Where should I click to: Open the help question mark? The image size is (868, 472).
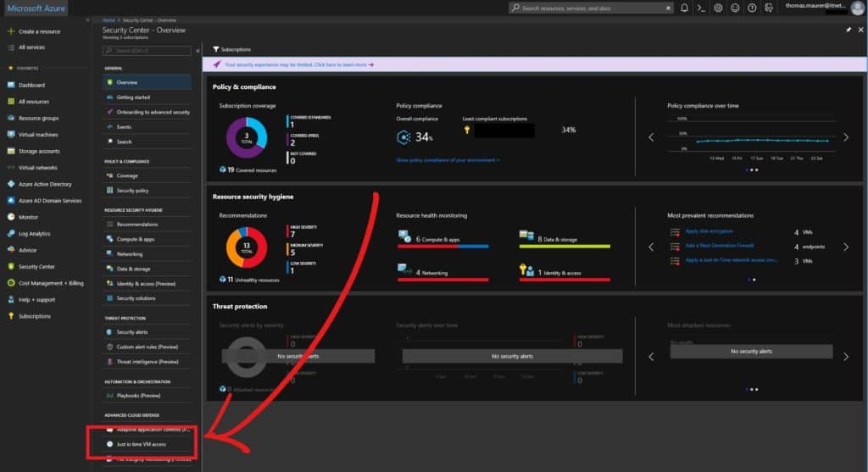752,8
